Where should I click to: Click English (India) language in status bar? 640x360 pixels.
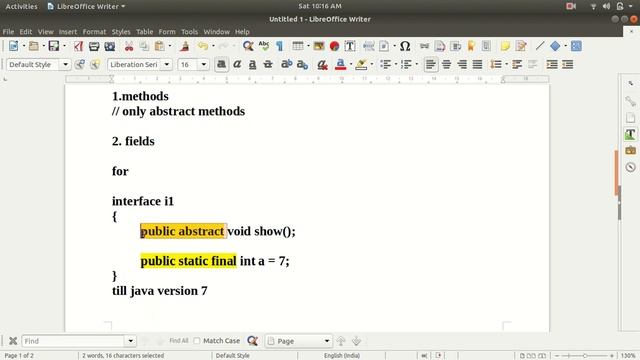342,356
